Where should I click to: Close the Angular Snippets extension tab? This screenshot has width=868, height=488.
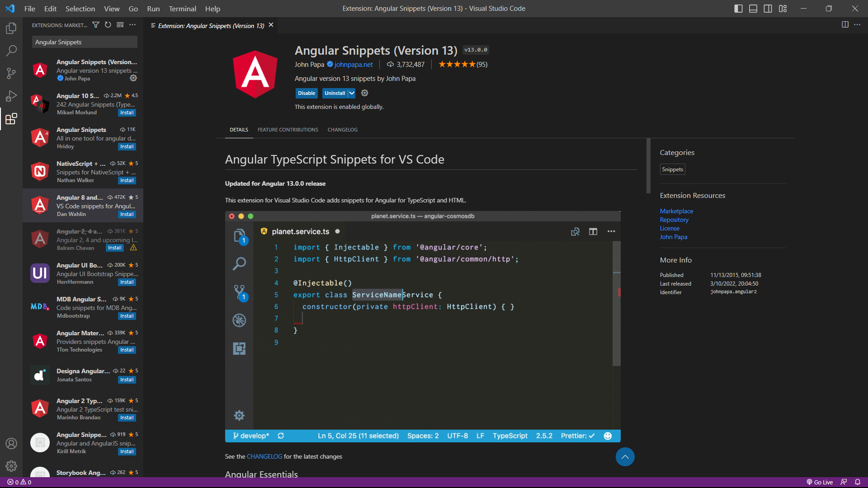(271, 25)
